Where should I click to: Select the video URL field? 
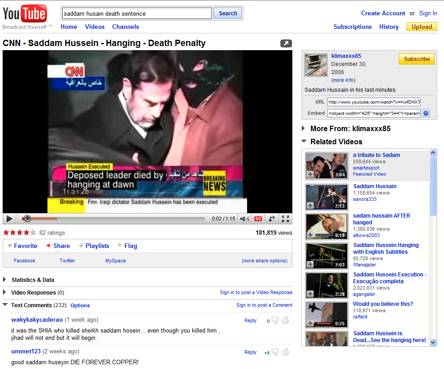click(374, 102)
